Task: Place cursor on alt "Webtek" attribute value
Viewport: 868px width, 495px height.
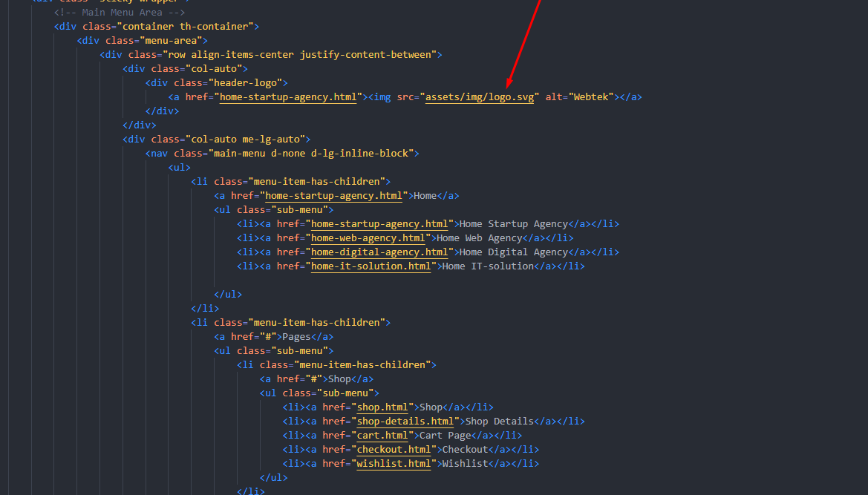Action: (592, 97)
